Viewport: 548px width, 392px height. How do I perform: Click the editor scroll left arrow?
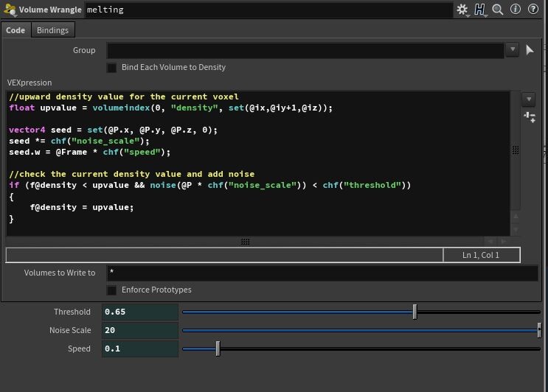[490, 241]
